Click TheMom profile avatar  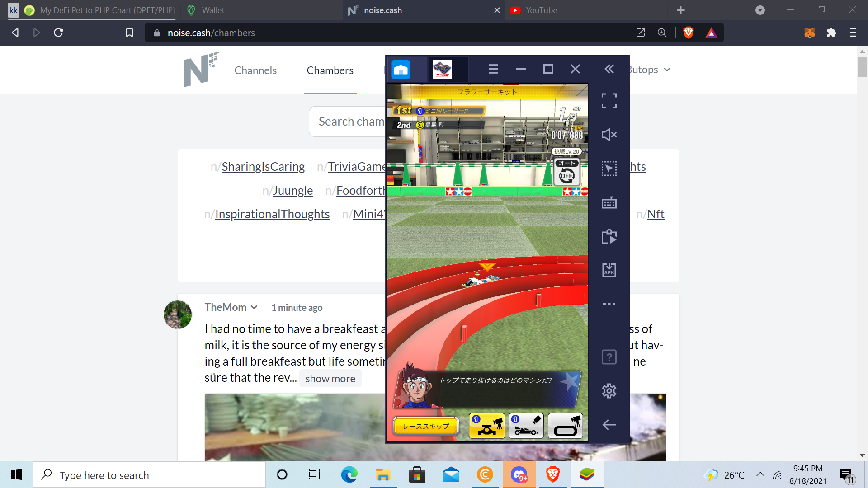pos(178,314)
